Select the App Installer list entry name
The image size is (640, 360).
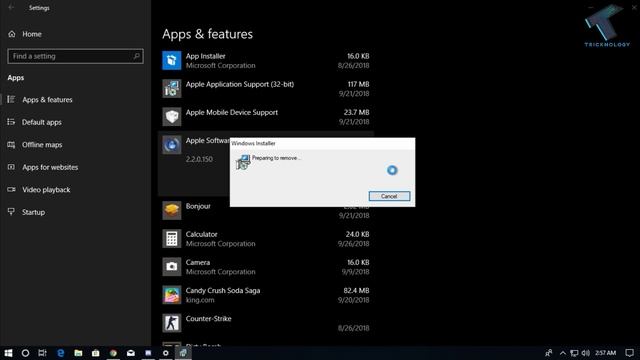point(205,56)
